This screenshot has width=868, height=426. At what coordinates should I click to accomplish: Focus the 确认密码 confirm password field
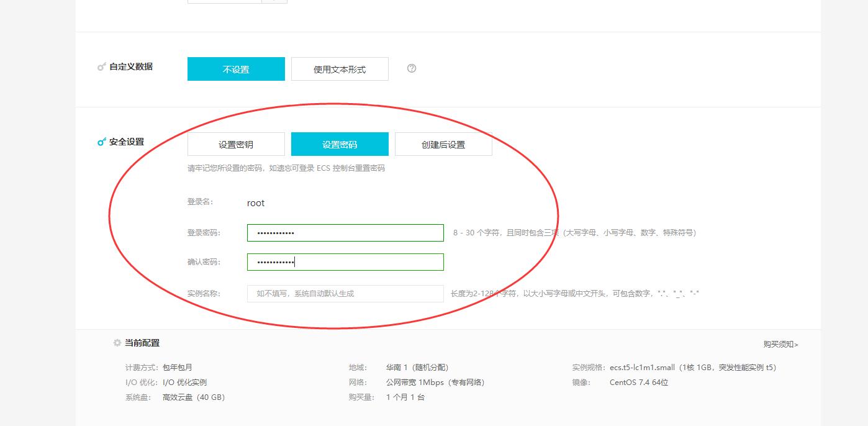(345, 262)
